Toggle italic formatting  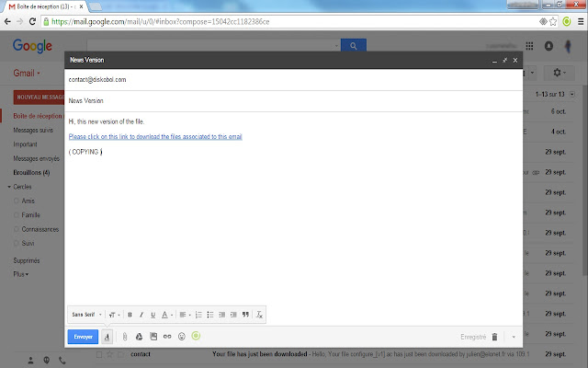[141, 315]
